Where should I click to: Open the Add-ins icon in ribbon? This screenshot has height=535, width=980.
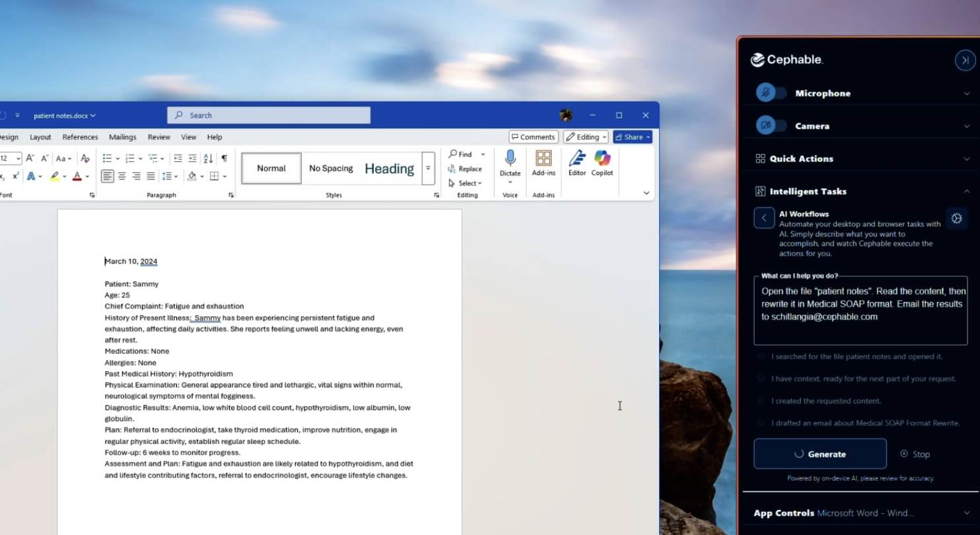click(x=543, y=159)
